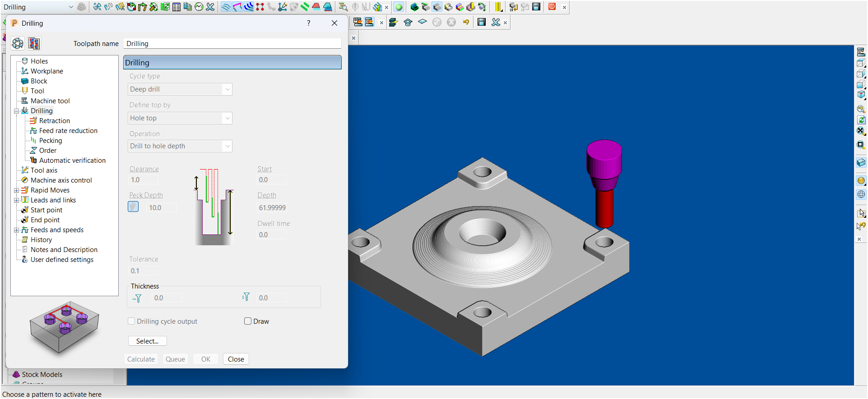The width and height of the screenshot is (868, 399).
Task: Select Machine tool in the settings tree
Action: 50,101
